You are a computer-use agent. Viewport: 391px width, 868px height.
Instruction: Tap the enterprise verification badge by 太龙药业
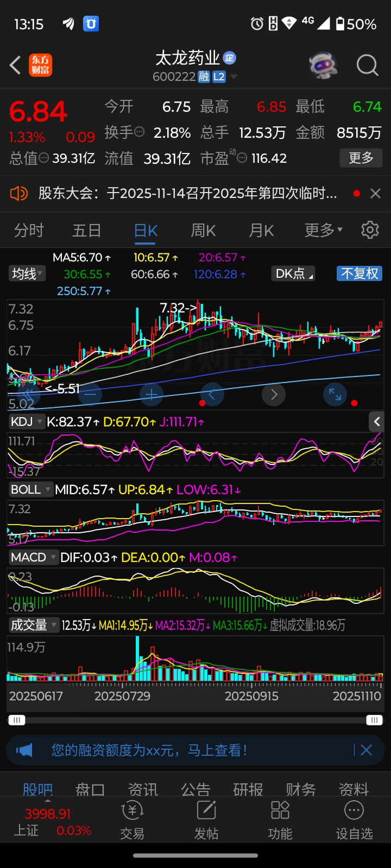230,58
